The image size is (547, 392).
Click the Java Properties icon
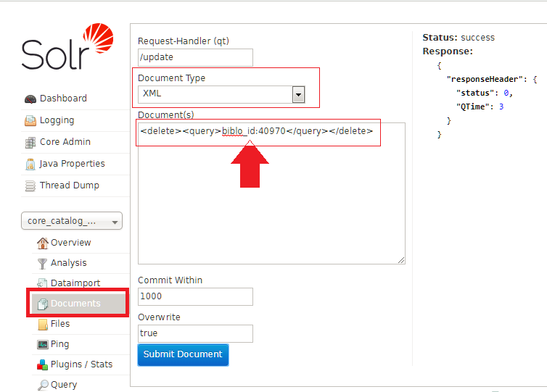30,164
